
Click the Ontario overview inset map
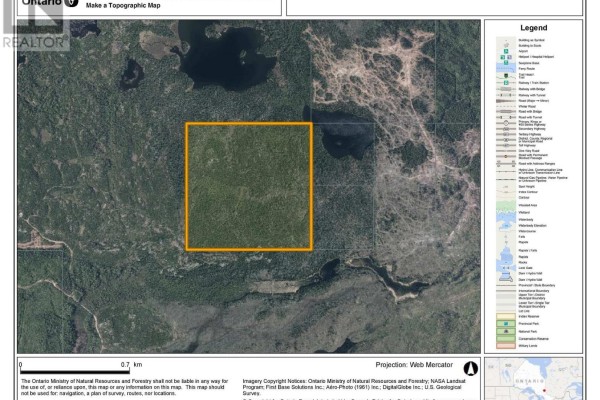pyautogui.click(x=534, y=379)
